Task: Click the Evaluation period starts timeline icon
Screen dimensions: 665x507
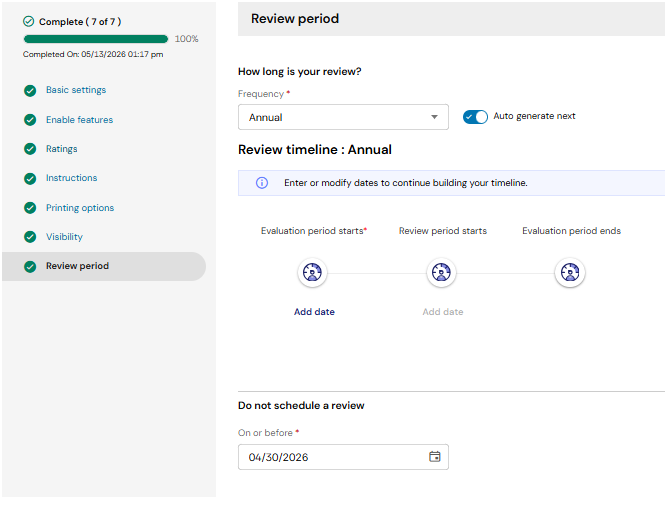Action: [x=312, y=272]
